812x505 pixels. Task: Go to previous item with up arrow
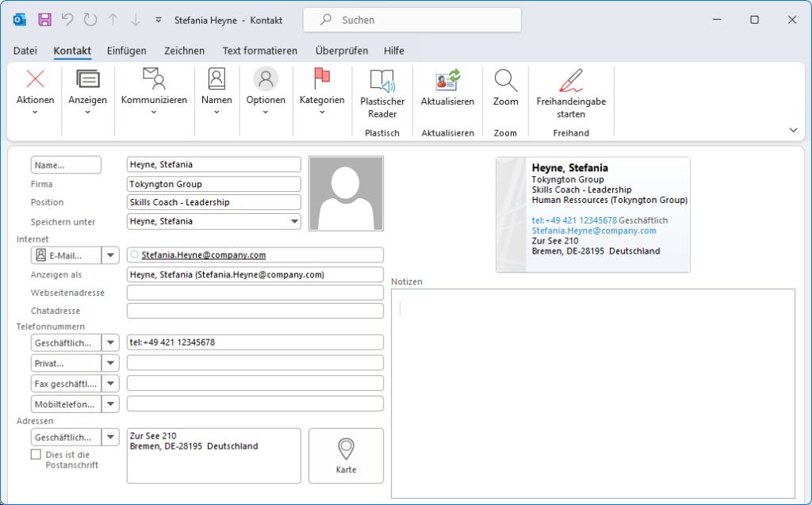tap(113, 20)
